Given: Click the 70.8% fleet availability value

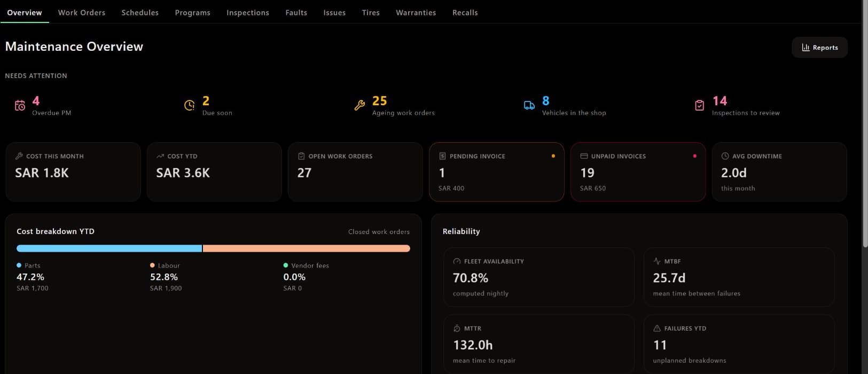Looking at the screenshot, I should coord(471,278).
